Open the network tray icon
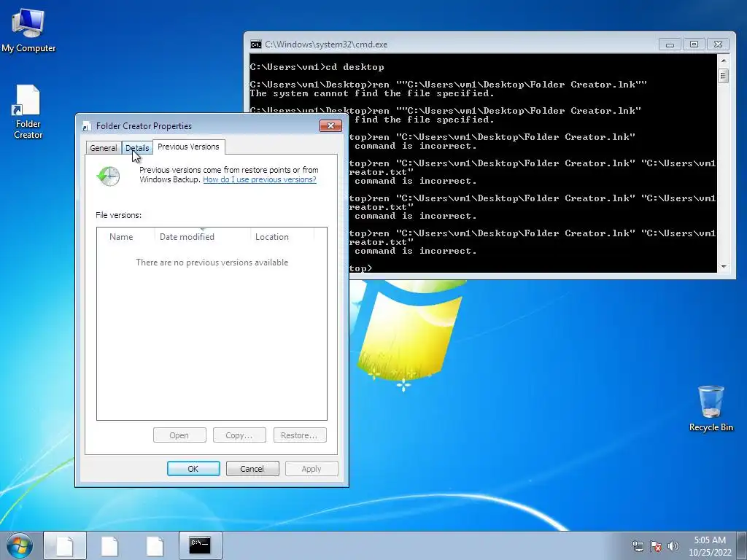Screen dimensions: 747x560 coord(638,547)
